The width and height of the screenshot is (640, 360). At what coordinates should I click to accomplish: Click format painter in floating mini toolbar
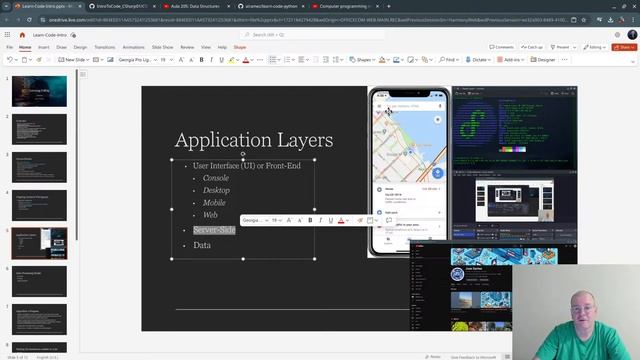[360, 220]
